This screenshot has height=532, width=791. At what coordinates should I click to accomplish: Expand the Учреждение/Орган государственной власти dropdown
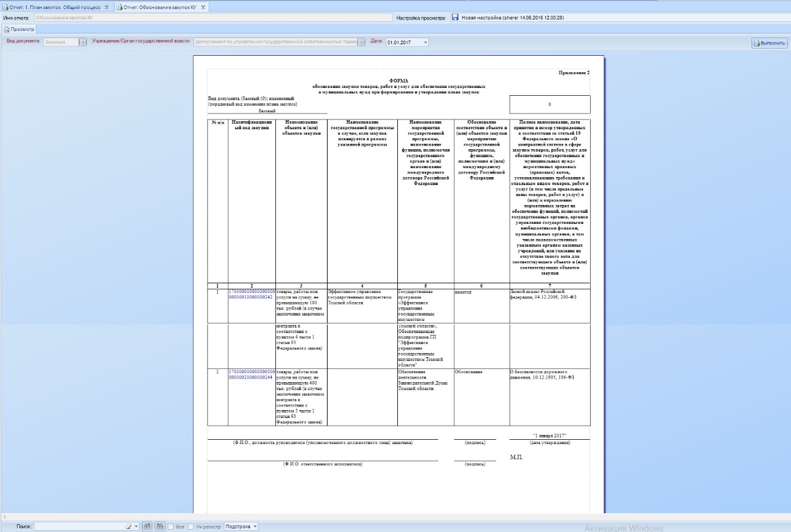[x=362, y=42]
